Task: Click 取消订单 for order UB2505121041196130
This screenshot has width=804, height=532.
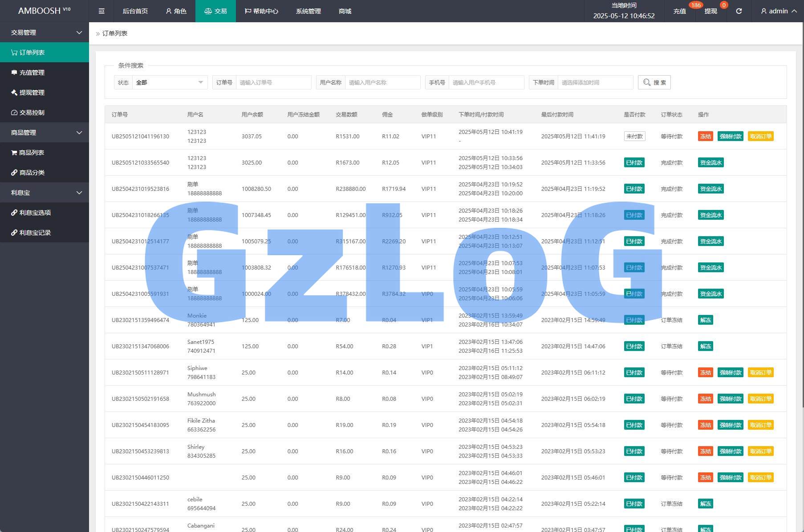Action: [760, 137]
